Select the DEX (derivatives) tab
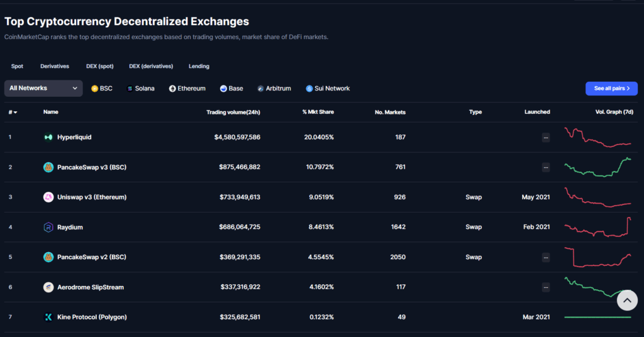644x337 pixels. coord(151,66)
